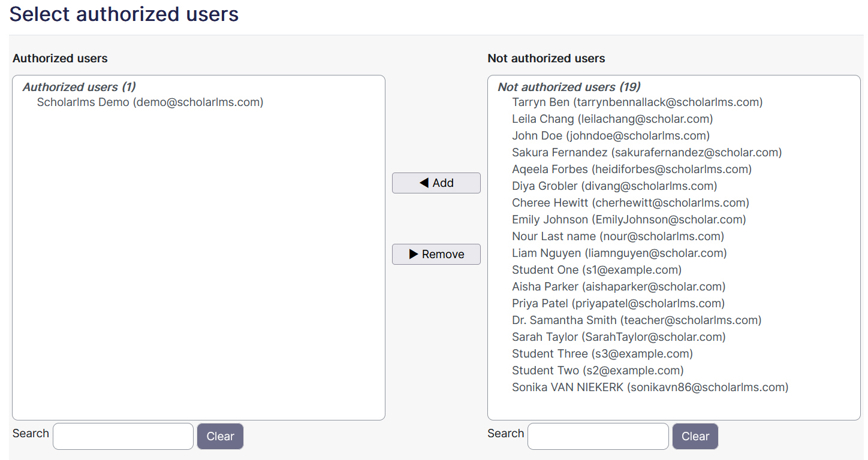Choose John Doe in not authorized users

(x=610, y=135)
